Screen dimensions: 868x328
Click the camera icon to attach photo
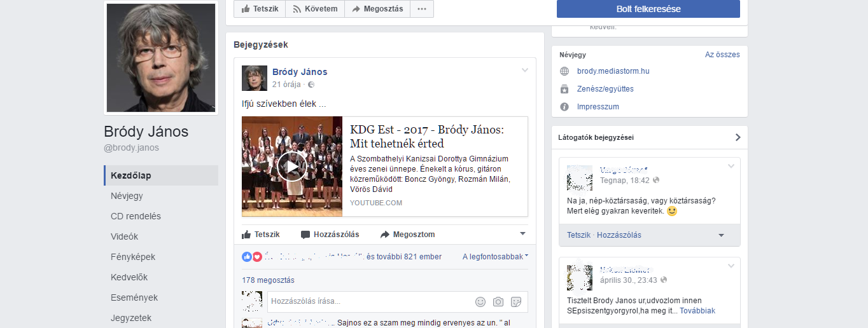click(498, 302)
